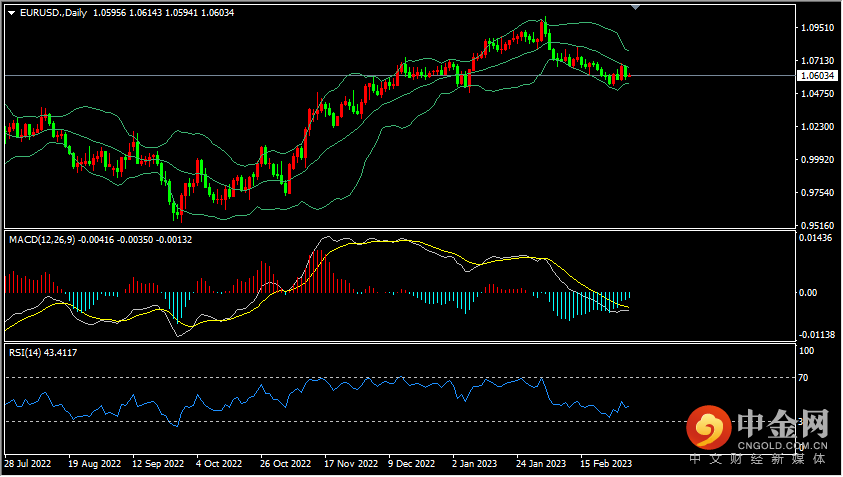Click the RSI 100 scale label
The height and width of the screenshot is (477, 843).
coord(806,351)
